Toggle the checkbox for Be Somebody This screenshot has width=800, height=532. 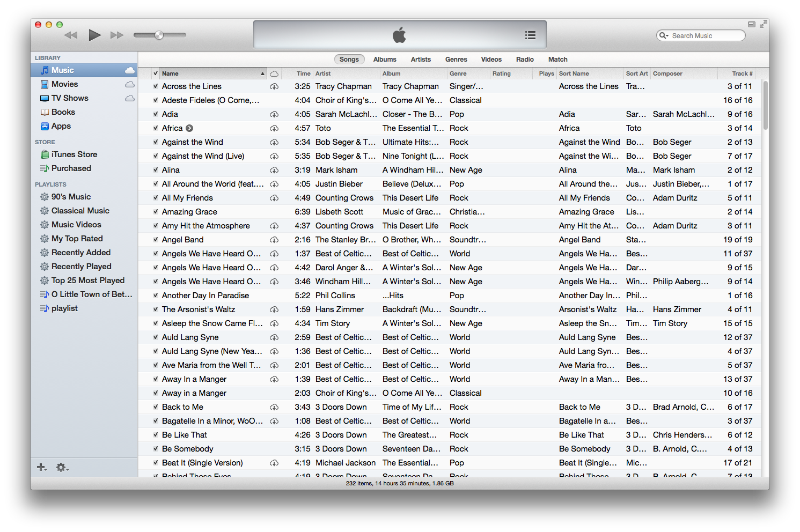click(x=156, y=449)
